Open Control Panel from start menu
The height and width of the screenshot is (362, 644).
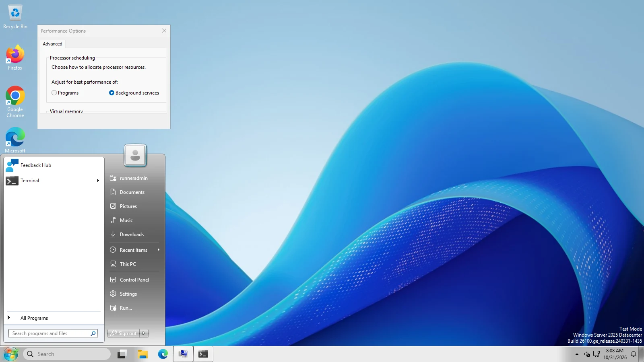[x=135, y=280]
